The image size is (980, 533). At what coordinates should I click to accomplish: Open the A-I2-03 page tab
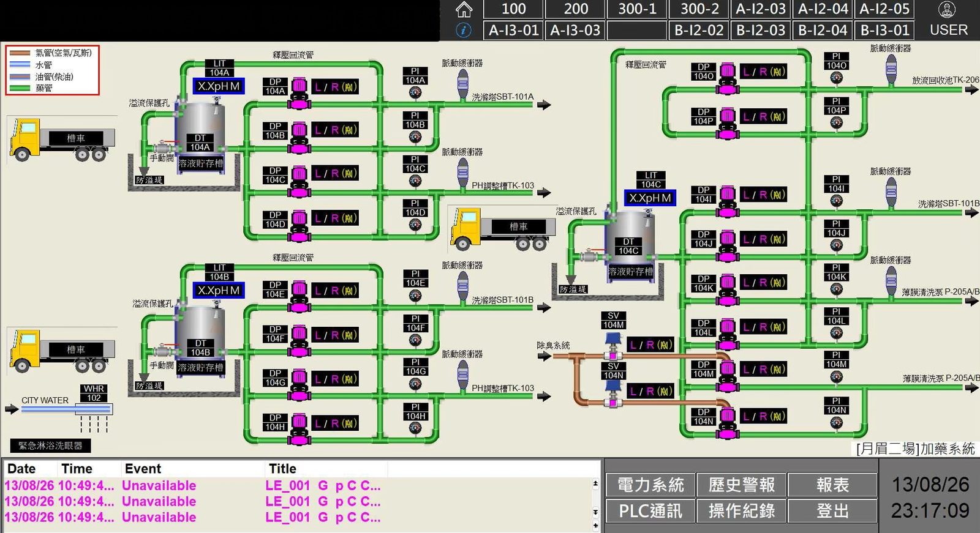coord(761,9)
